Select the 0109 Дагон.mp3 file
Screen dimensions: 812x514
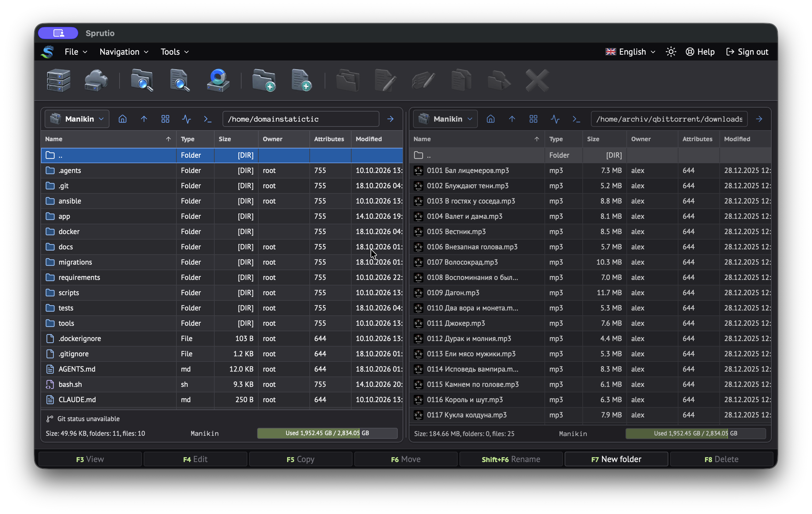(x=590, y=292)
